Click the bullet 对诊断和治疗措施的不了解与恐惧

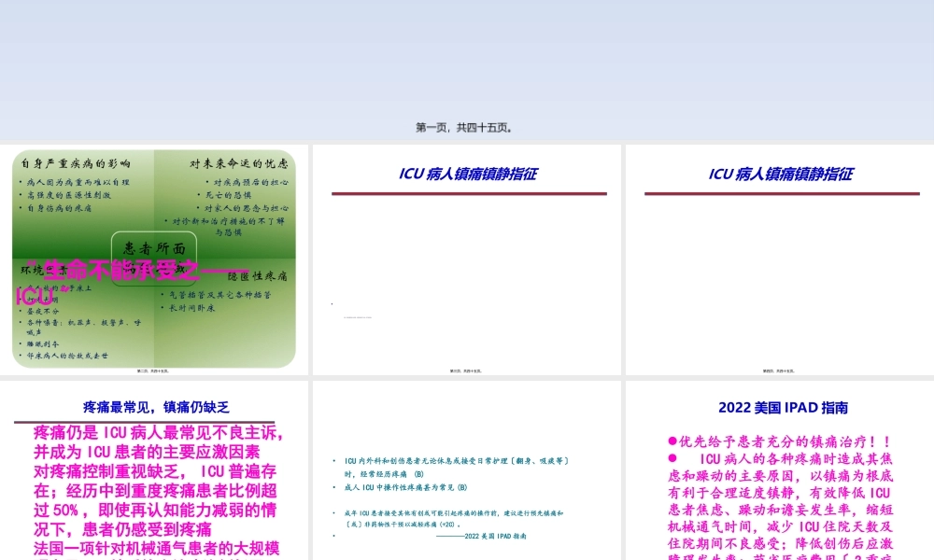(x=228, y=227)
